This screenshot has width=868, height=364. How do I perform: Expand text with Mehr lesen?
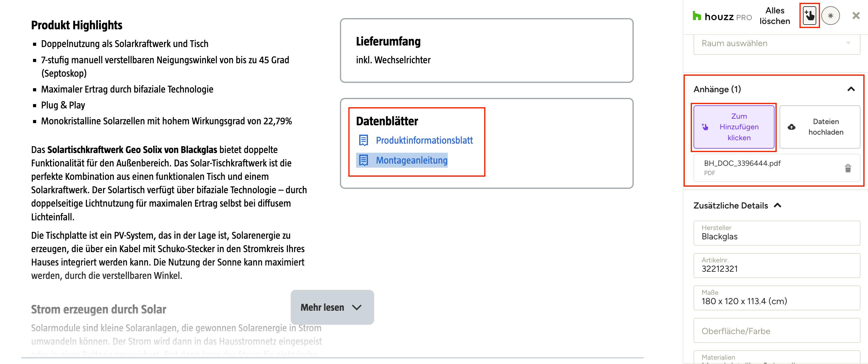(x=332, y=307)
